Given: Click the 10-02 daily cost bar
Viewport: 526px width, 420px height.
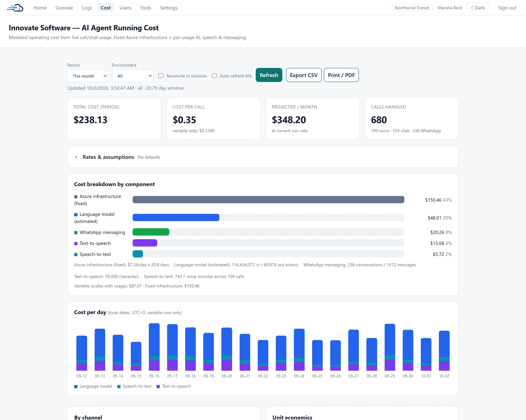Looking at the screenshot, I should click(444, 351).
